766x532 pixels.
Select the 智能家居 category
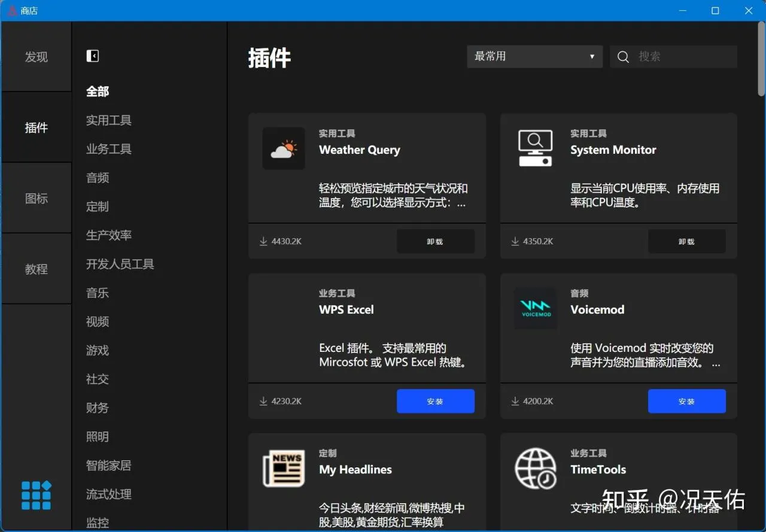109,465
